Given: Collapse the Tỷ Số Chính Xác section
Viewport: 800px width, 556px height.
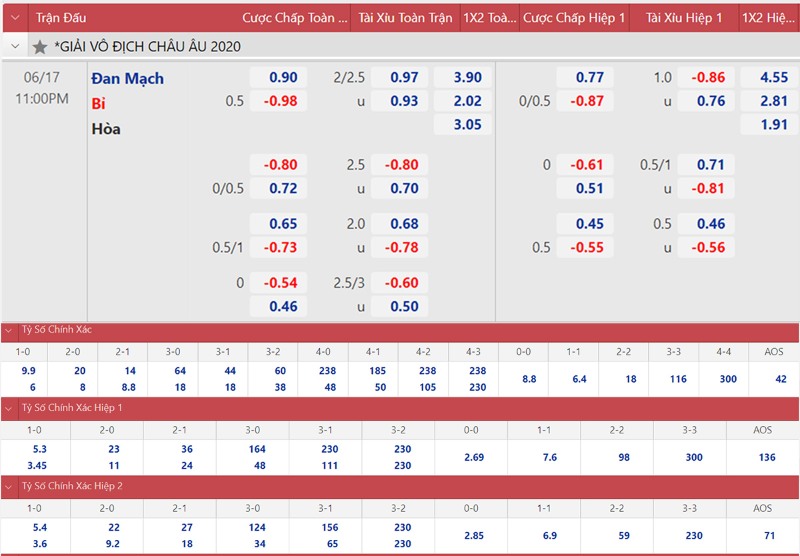Looking at the screenshot, I should [10, 330].
